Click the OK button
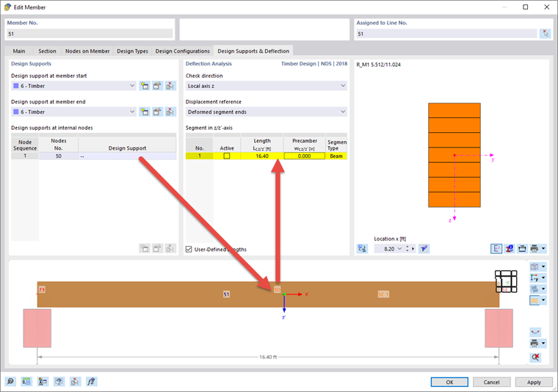Screen dimensions: 558x392 449,382
